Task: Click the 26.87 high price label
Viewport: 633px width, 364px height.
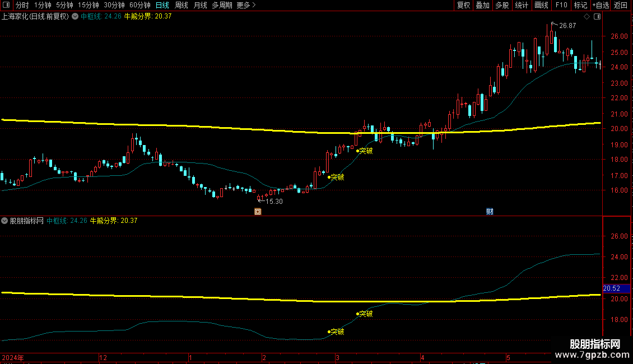Action: coord(567,25)
